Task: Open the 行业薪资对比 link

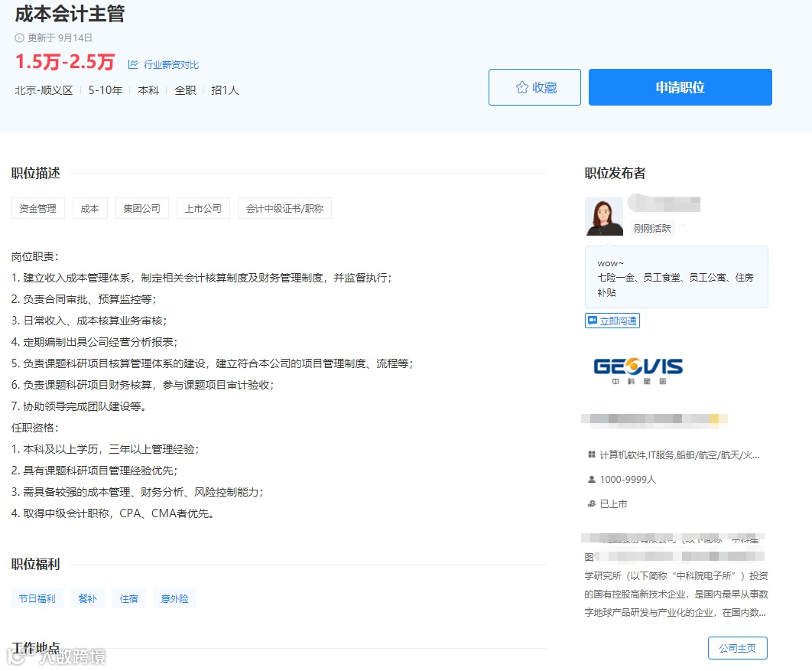Action: (171, 65)
